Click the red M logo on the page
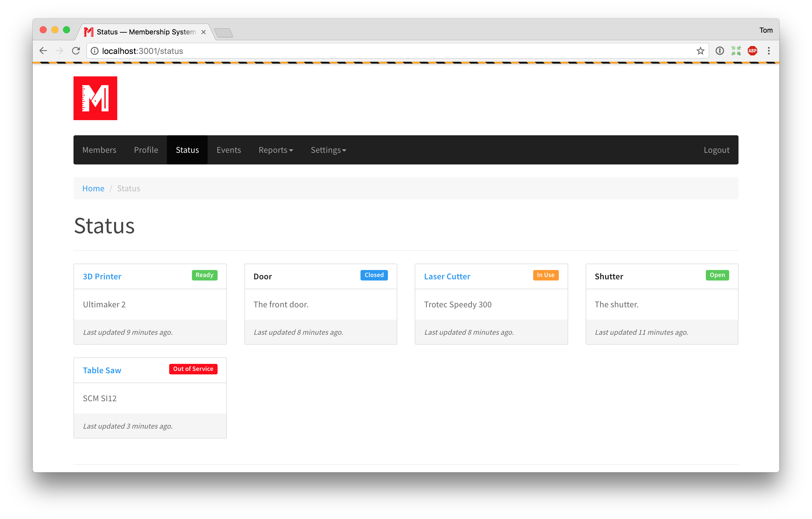This screenshot has height=519, width=812. [95, 98]
